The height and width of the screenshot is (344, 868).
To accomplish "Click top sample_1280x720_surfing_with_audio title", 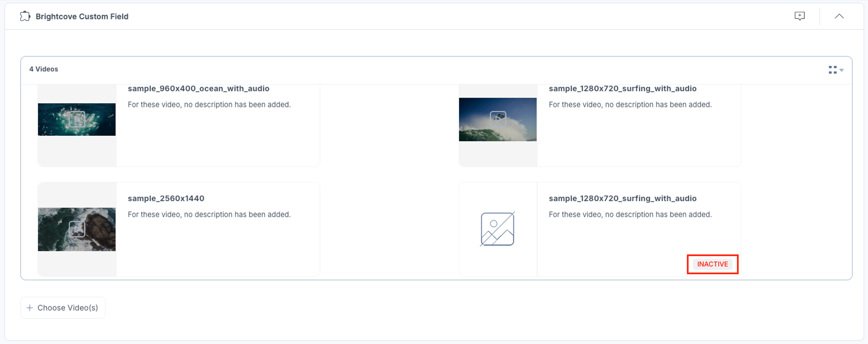I will (622, 88).
